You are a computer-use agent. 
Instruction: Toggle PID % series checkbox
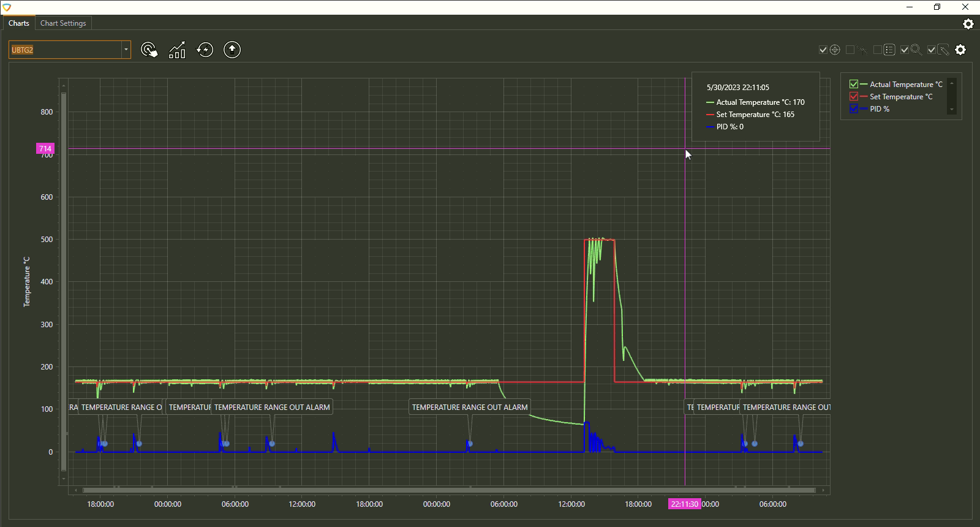[854, 109]
